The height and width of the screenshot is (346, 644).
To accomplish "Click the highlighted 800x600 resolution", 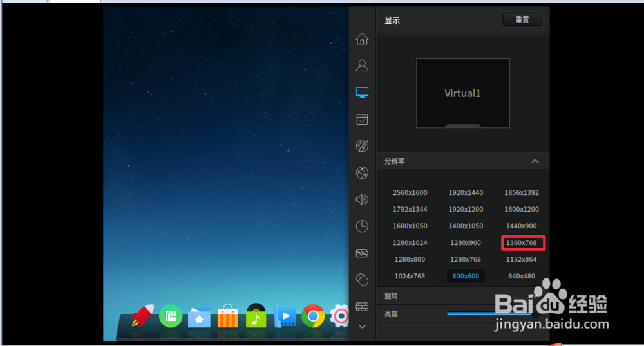I will [466, 277].
